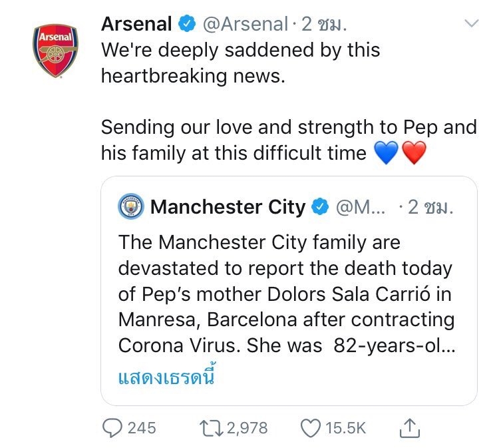Tap the reply speech bubble icon
This screenshot has width=499, height=448.
tap(112, 428)
